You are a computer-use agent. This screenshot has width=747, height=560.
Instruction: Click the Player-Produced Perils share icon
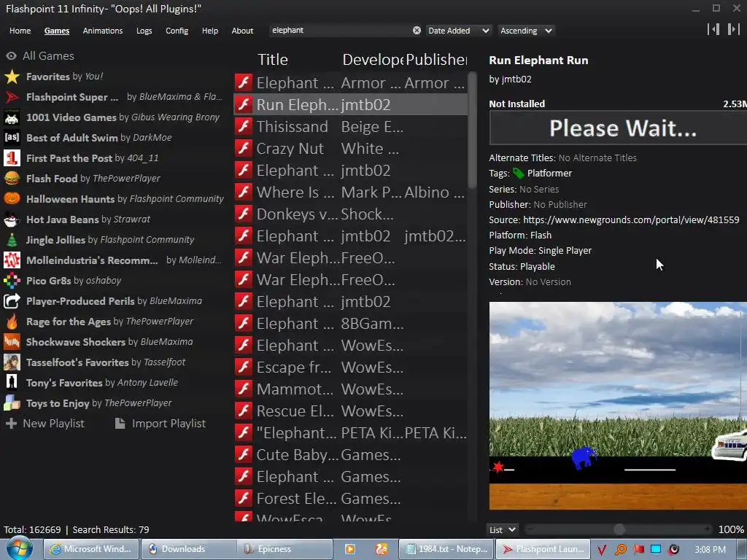point(12,301)
